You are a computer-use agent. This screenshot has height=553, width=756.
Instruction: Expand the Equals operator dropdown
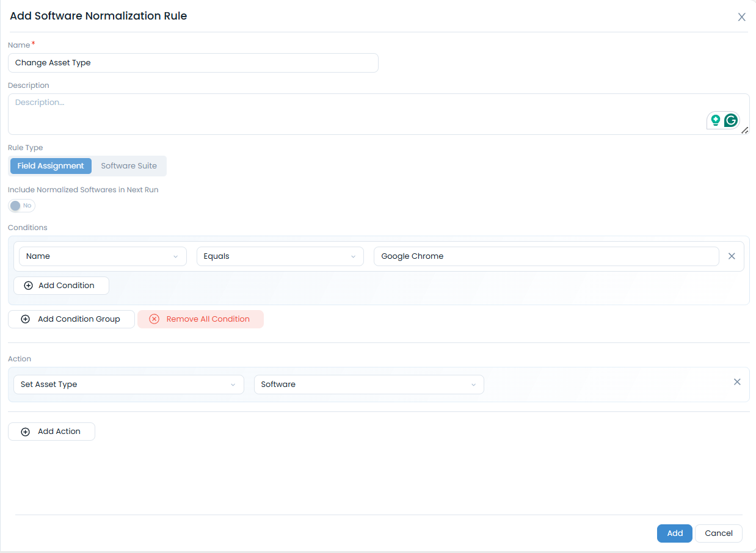(280, 256)
